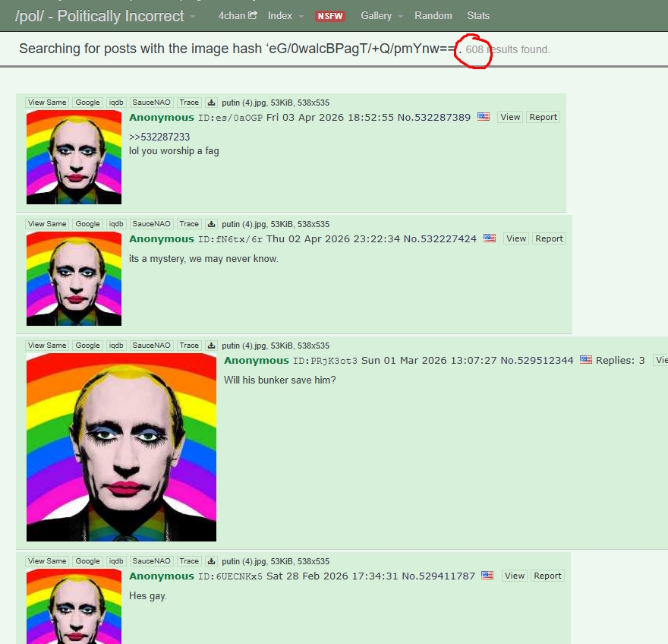
Task: Click Google on post No.532227424
Action: click(87, 224)
